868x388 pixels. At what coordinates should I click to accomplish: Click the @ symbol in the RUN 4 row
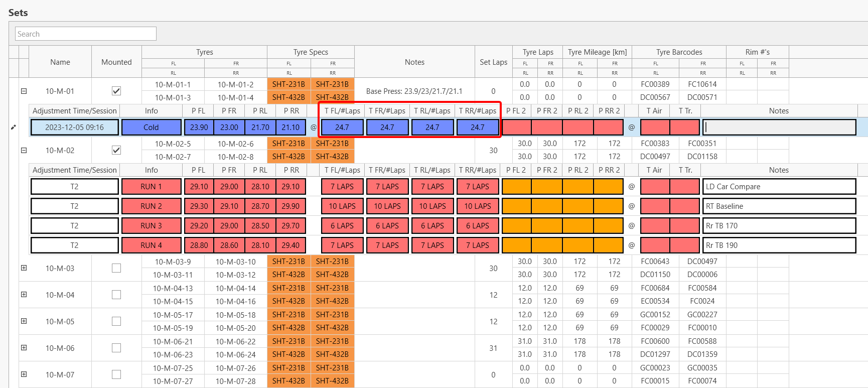(x=632, y=245)
